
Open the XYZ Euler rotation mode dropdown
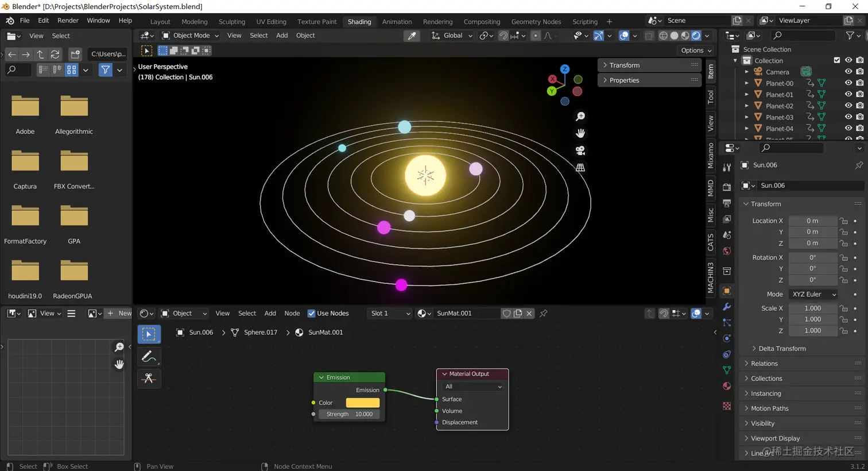813,294
